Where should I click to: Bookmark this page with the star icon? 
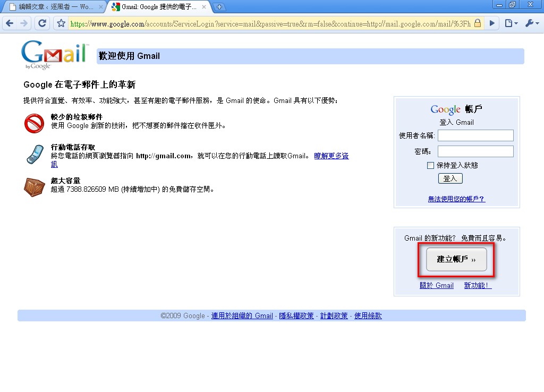[62, 23]
